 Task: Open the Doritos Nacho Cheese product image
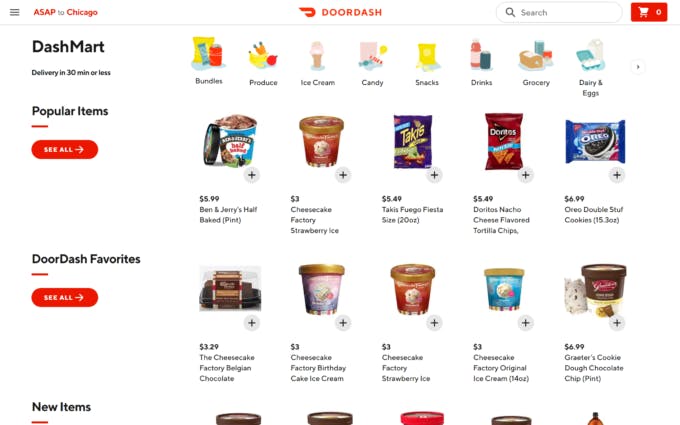(x=503, y=141)
